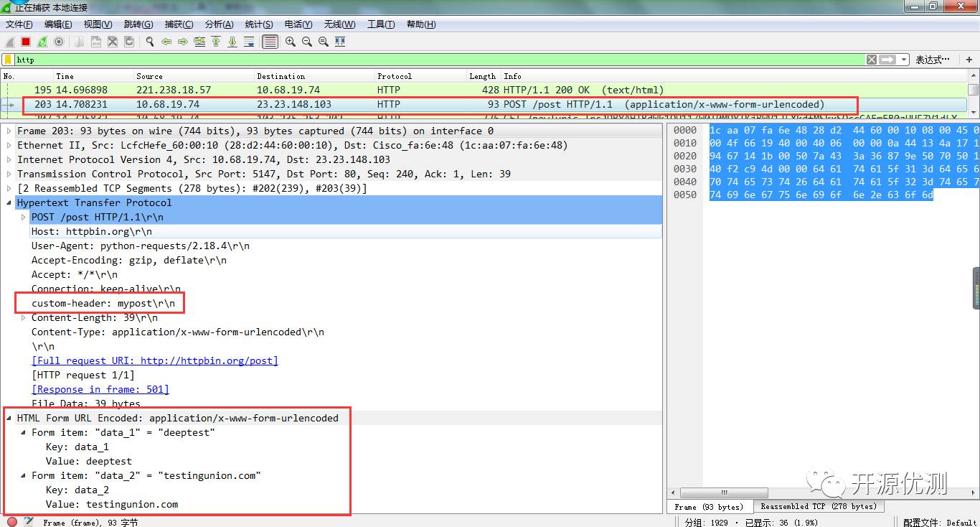The width and height of the screenshot is (980, 527).
Task: Open the 文件(F) menu
Action: 19,24
